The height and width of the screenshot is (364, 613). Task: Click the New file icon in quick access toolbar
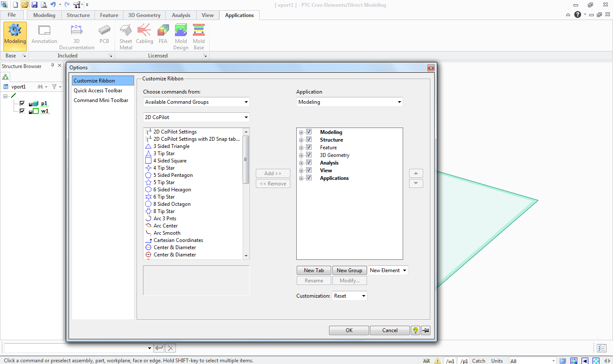(15, 5)
